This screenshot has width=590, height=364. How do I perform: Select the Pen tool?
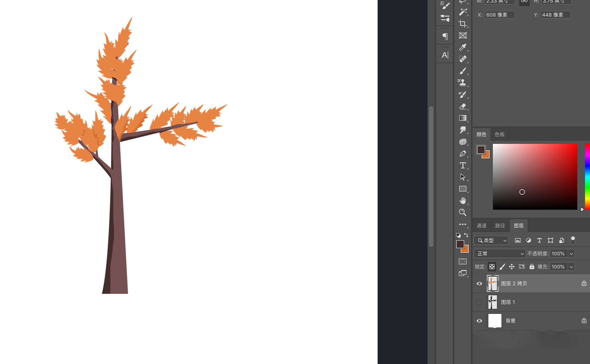(462, 154)
